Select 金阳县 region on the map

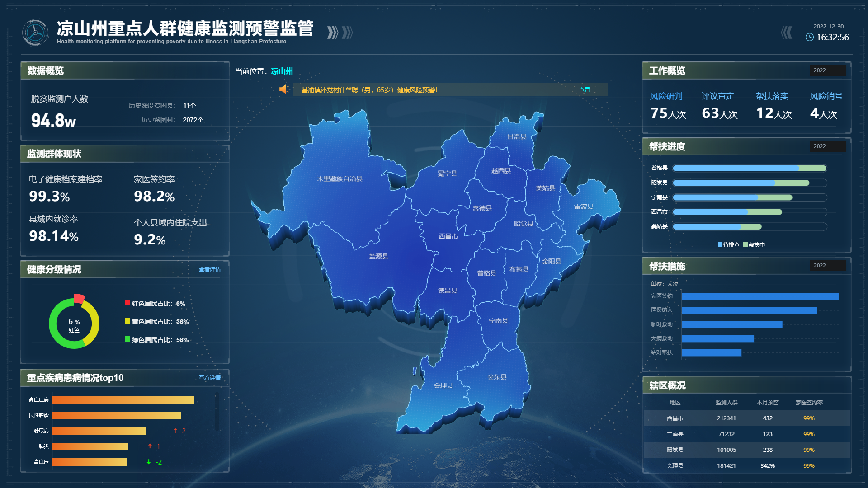pos(551,261)
